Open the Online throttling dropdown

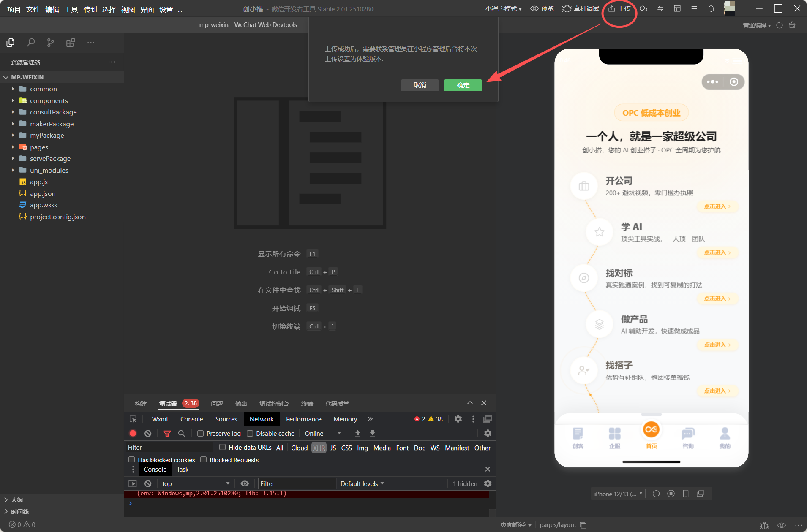click(x=323, y=434)
